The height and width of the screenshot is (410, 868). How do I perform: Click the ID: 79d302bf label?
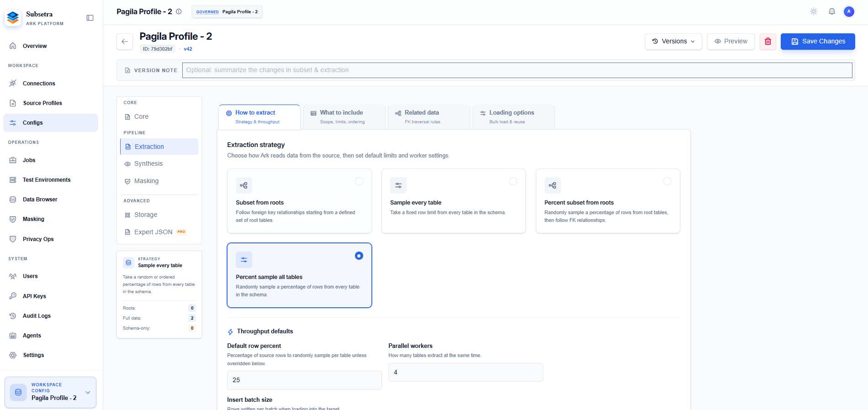click(x=158, y=49)
